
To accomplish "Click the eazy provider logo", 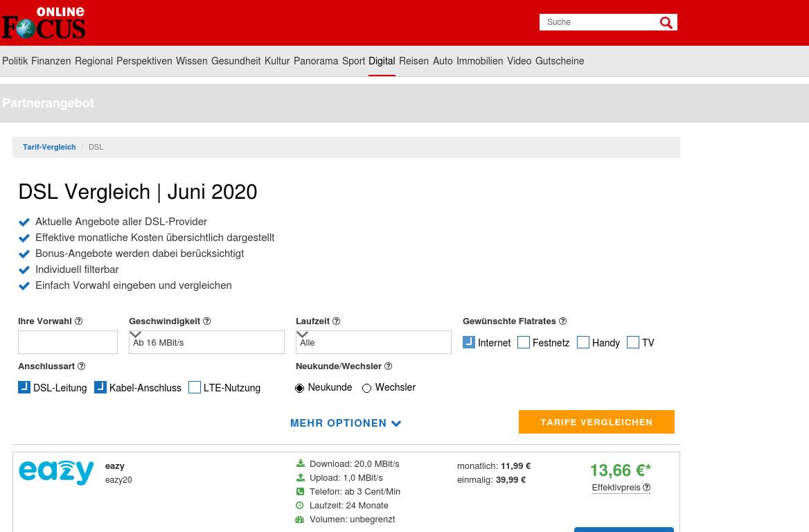I will [56, 472].
